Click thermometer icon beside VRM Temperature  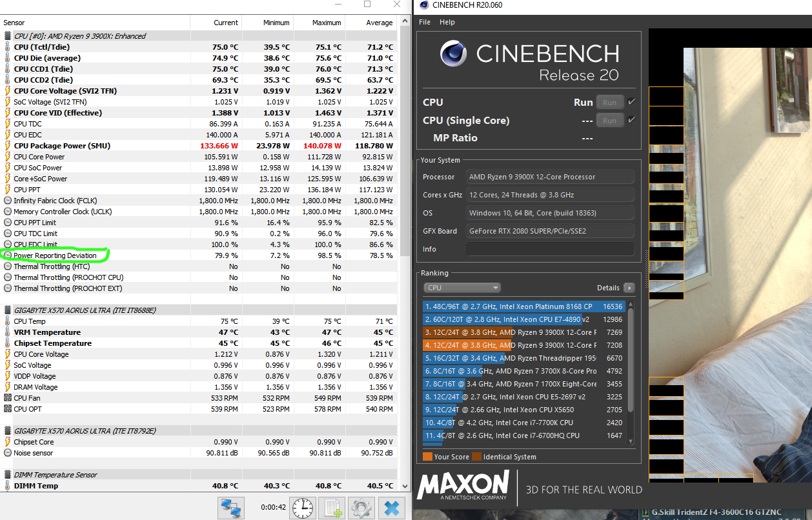pos(7,332)
